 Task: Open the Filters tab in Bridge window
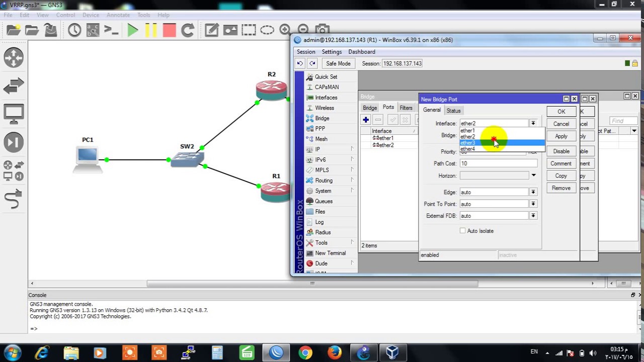point(406,108)
